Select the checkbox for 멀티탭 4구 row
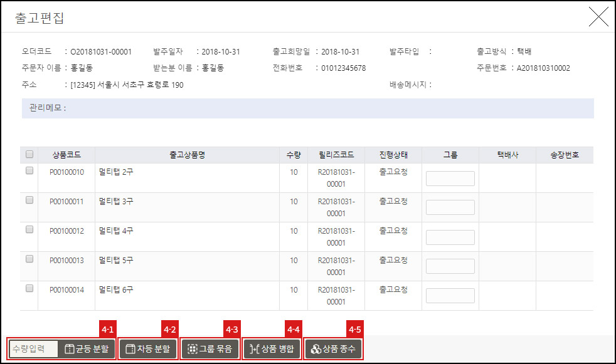The image size is (616, 364). tap(29, 230)
